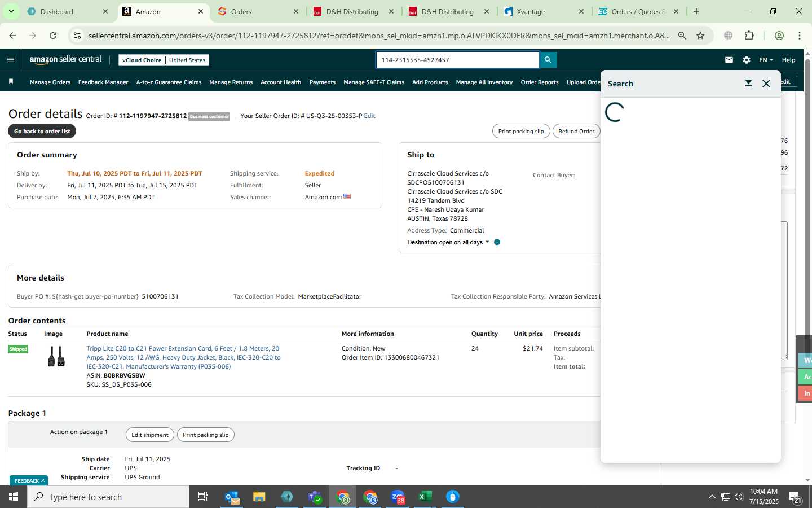Open the Chrome extensions puzzle icon
The width and height of the screenshot is (812, 508).
coord(749,36)
